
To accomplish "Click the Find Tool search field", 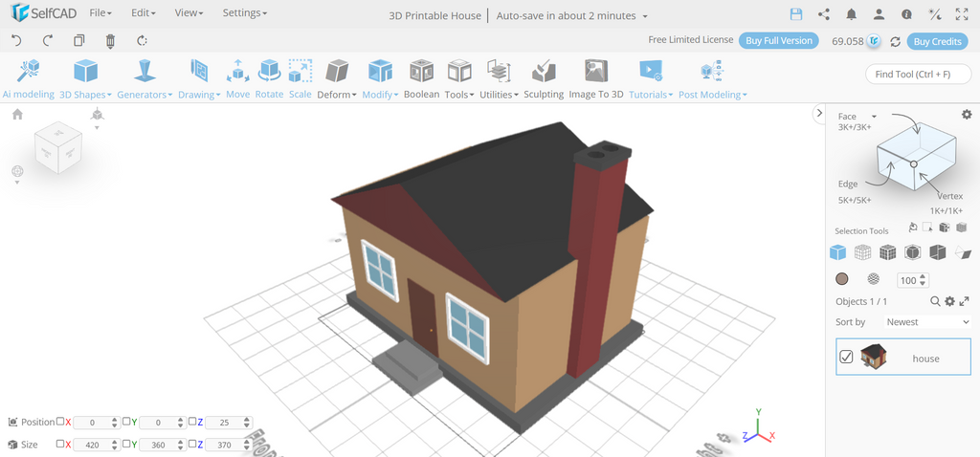I will (918, 74).
